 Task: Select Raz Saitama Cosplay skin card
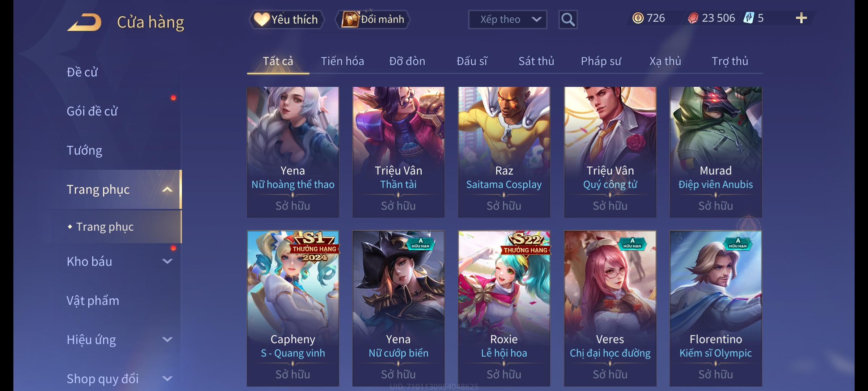[504, 152]
